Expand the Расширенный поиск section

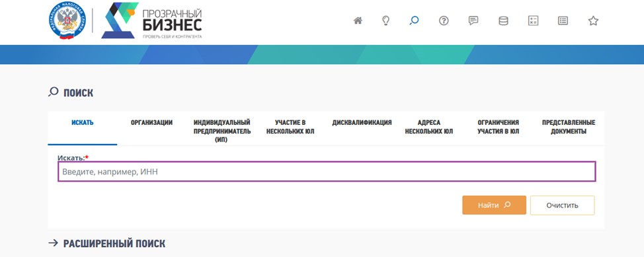[107, 243]
